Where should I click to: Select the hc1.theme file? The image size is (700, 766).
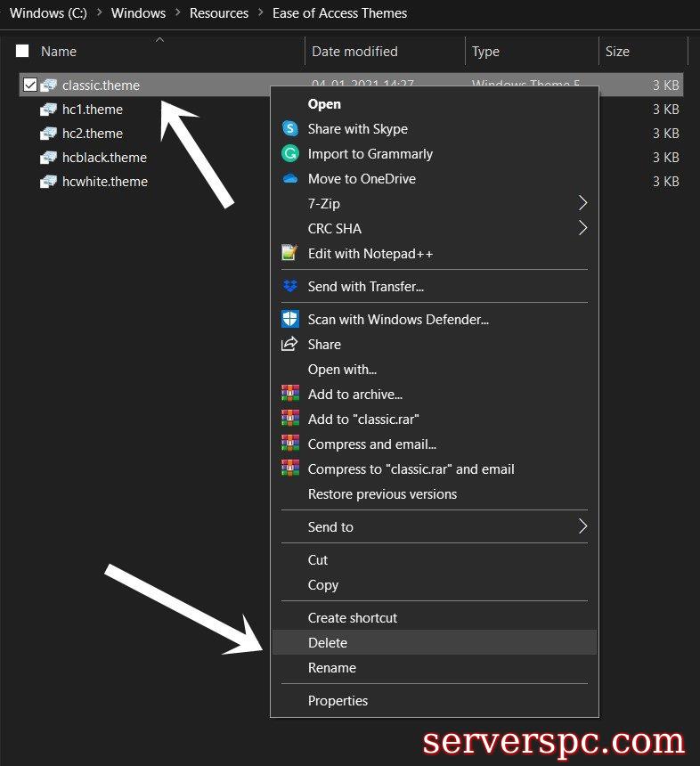tap(93, 110)
